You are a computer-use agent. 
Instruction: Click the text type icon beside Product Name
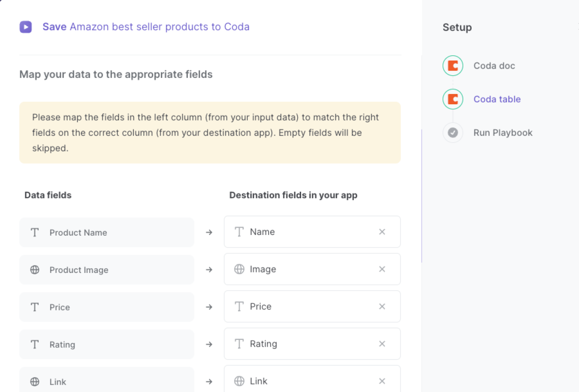(35, 232)
